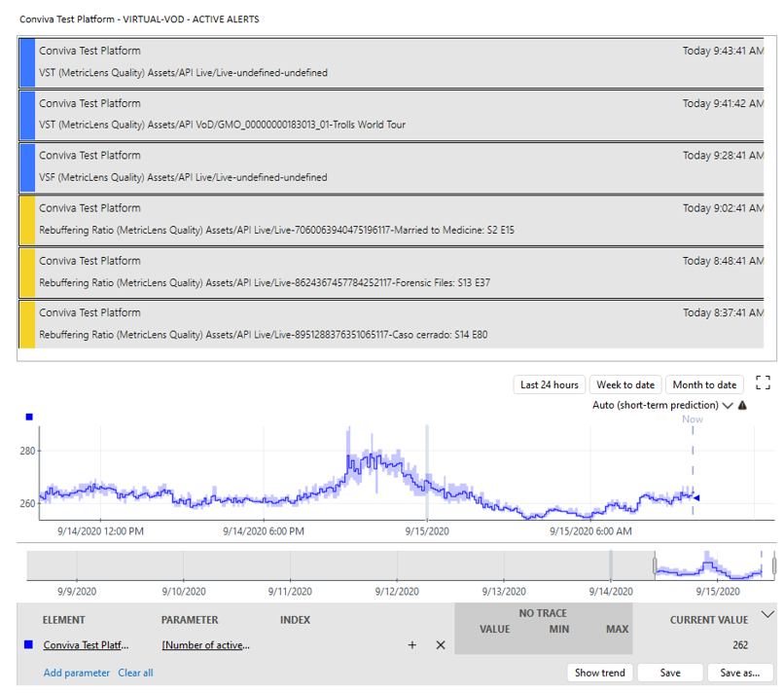Open the Trolls World Tour VST alert

391,115
